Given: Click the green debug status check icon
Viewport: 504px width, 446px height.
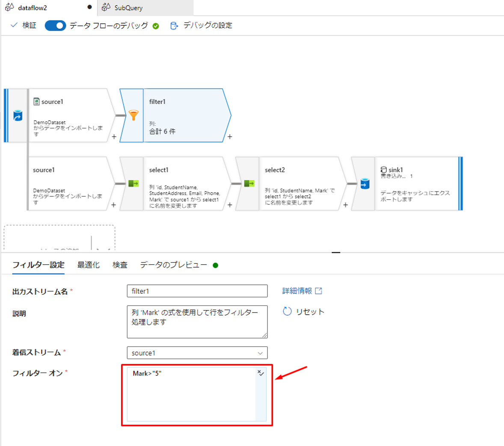Looking at the screenshot, I should 156,26.
